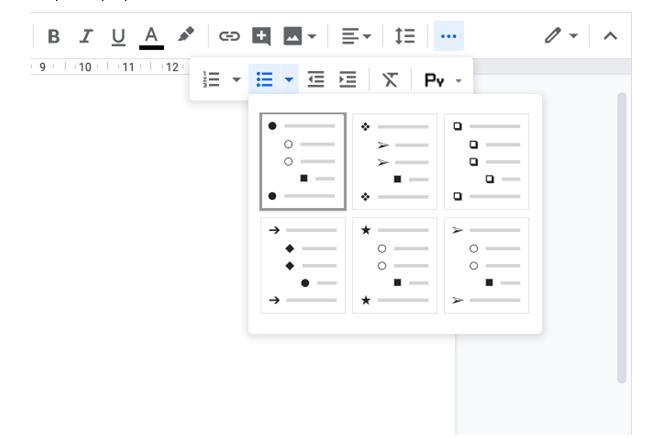Open the editing mode pencil dropdown
This screenshot has width=653, height=438.
pyautogui.click(x=560, y=36)
